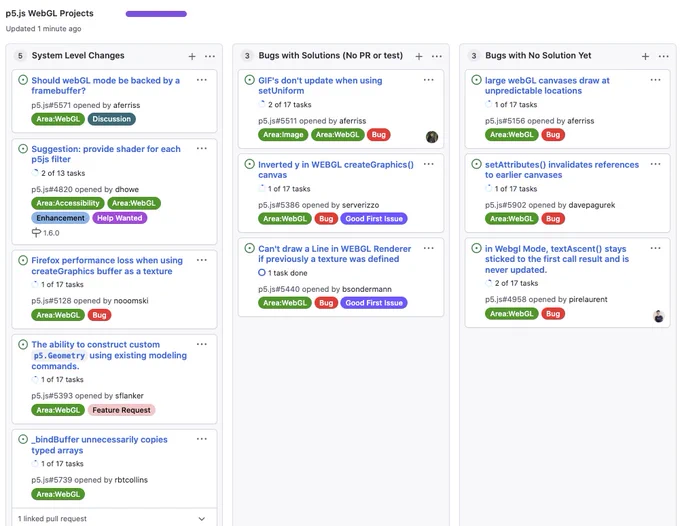Screen dimensions: 680x526
Task: Click Good First Issue label on Inverted y card
Action: (374, 219)
